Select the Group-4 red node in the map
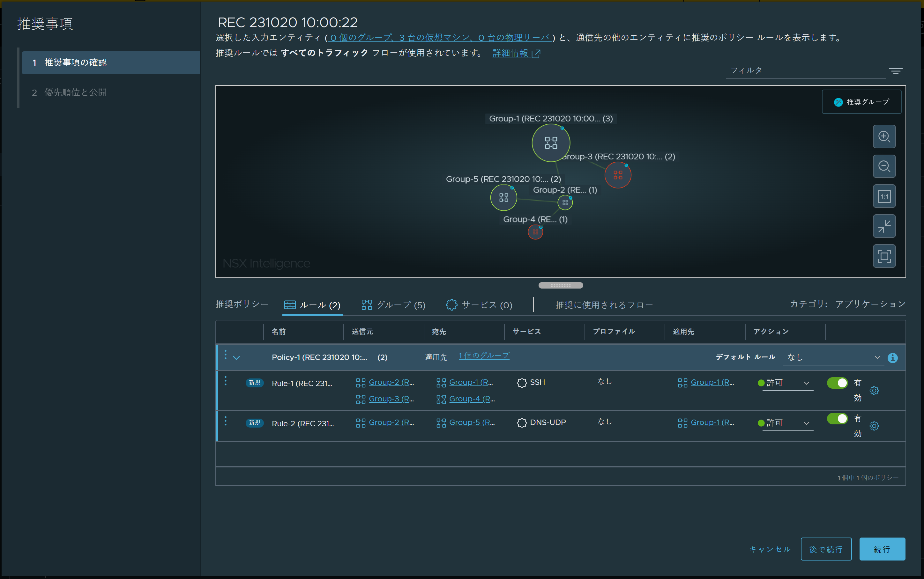 535,232
